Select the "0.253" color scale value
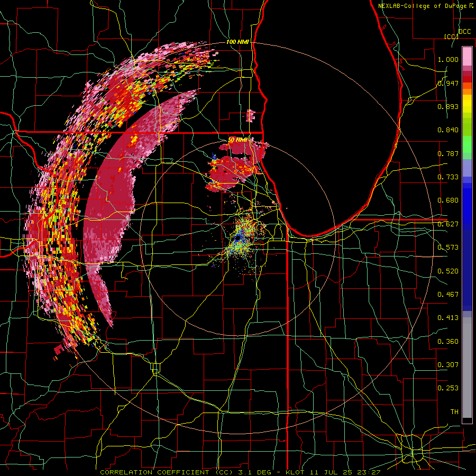This screenshot has width=476, height=476. [448, 388]
